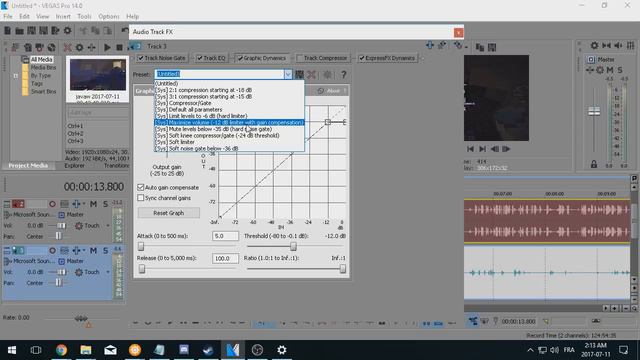Click the Undo arrow in main toolbar
The height and width of the screenshot is (360, 640).
coord(125,31)
